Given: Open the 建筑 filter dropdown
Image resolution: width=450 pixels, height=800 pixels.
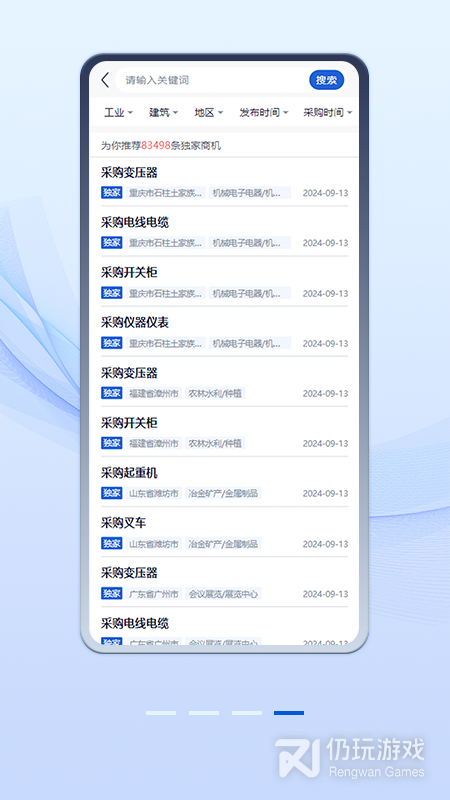Looking at the screenshot, I should [163, 113].
